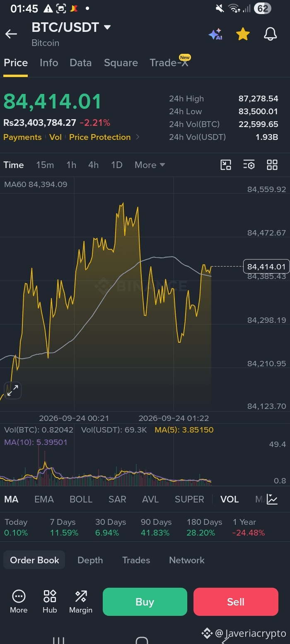Expand chart to fullscreen

click(13, 390)
